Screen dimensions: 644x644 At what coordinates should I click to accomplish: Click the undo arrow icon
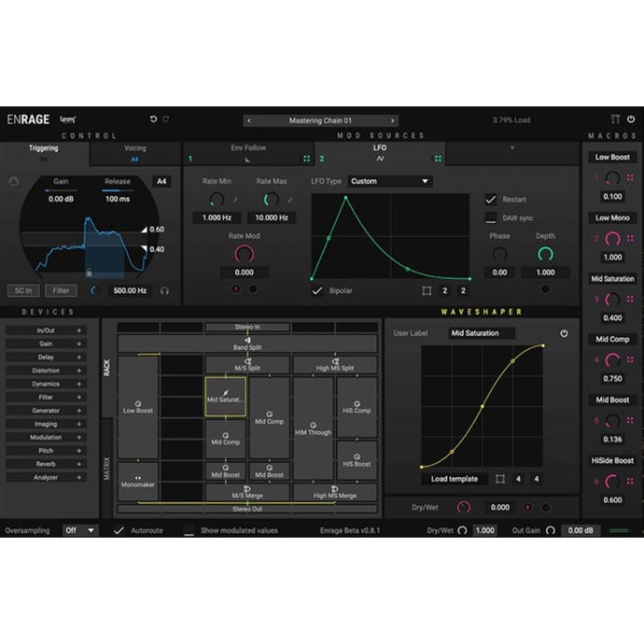[x=153, y=119]
